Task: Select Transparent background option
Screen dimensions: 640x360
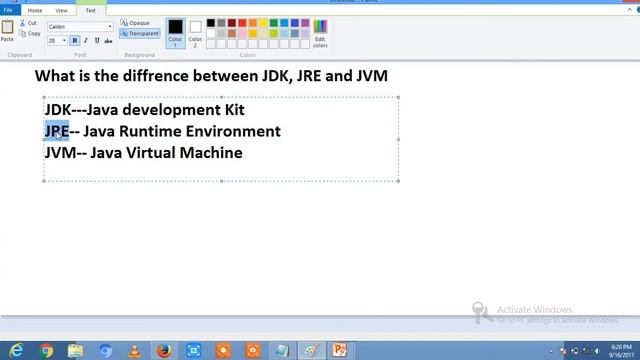Action: pos(140,33)
